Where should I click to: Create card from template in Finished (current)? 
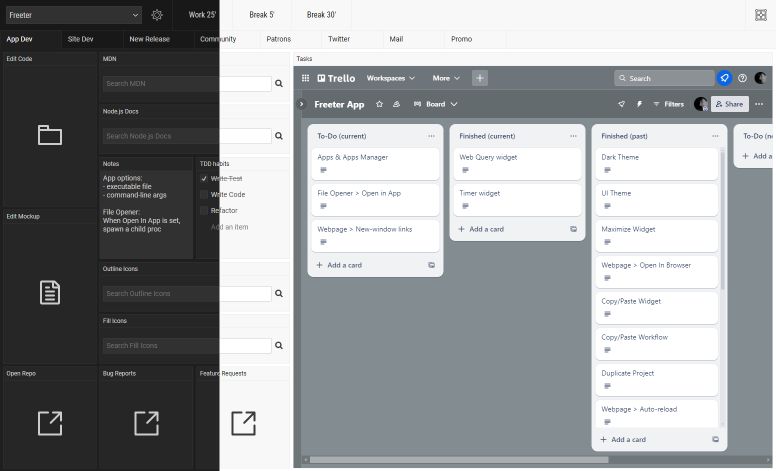[573, 229]
